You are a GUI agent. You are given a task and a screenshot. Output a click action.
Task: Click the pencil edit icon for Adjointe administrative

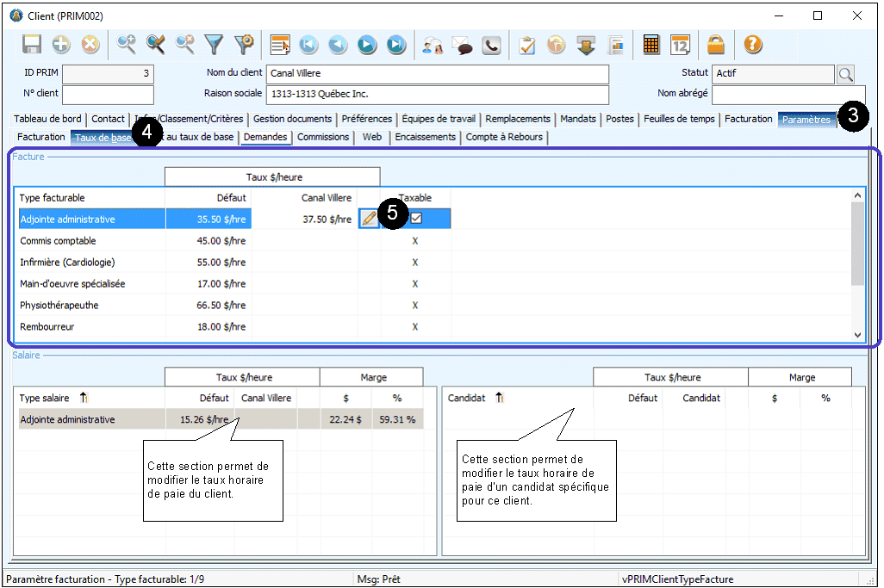[x=369, y=219]
